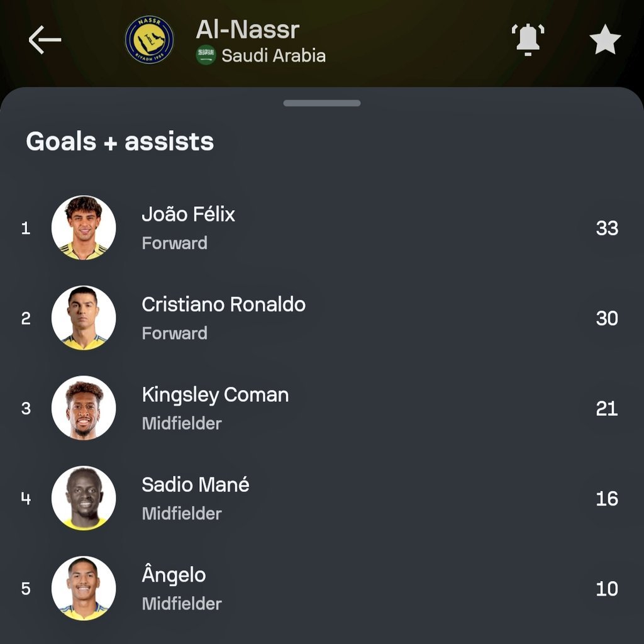Tap the Goals + assists heading
The image size is (644, 644).
point(120,142)
